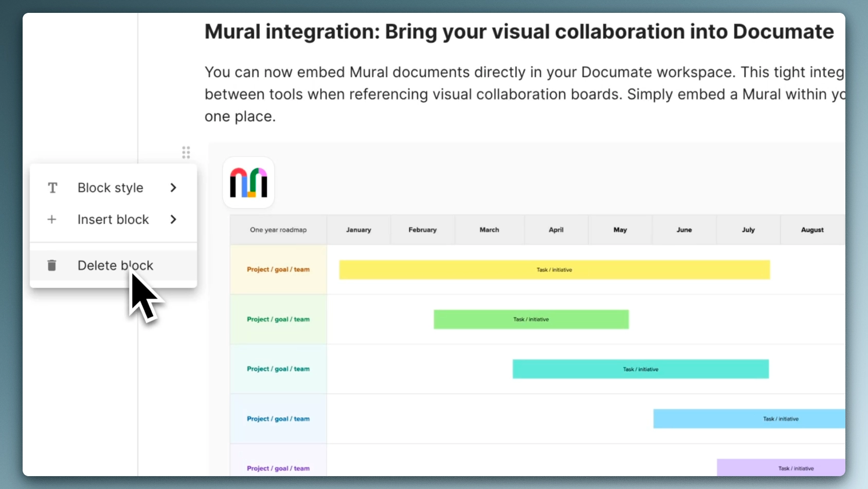Expand the Insert block submenu chevron

click(x=173, y=219)
